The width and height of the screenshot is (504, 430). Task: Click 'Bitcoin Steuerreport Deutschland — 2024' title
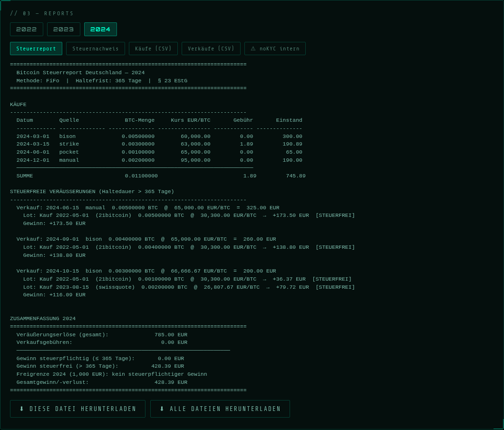pos(80,73)
